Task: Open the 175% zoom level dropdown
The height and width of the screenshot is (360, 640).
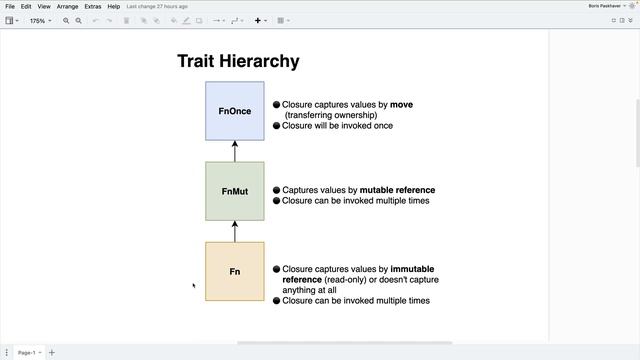Action: tap(40, 20)
